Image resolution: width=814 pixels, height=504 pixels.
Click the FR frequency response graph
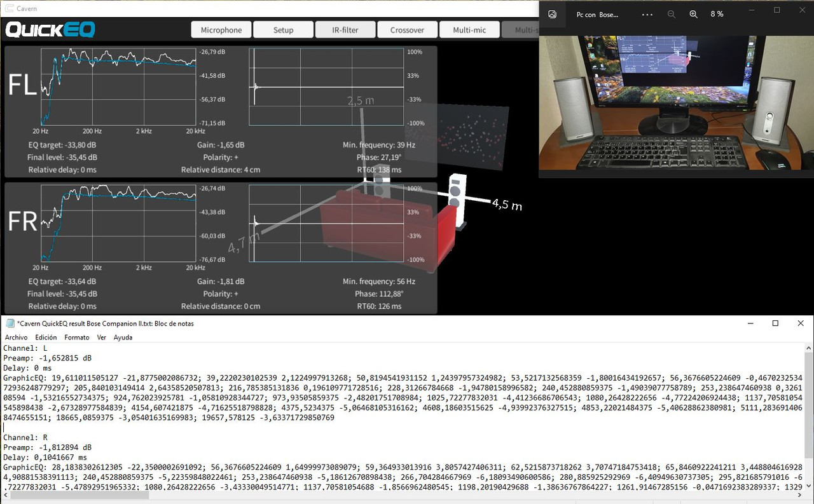coord(119,224)
